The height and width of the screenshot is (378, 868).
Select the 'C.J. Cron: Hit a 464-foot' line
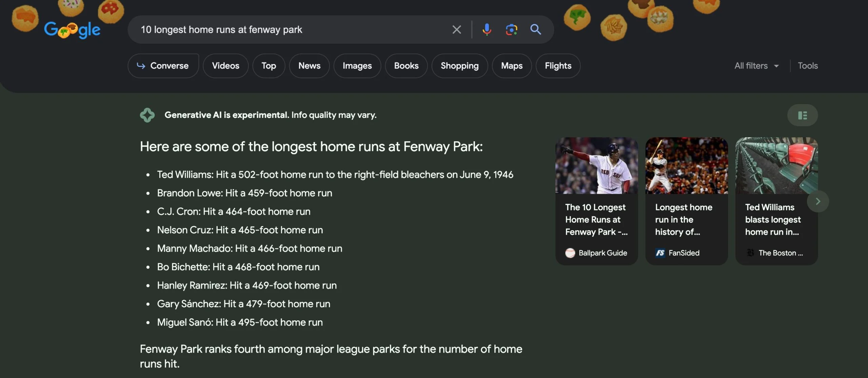pyautogui.click(x=234, y=212)
